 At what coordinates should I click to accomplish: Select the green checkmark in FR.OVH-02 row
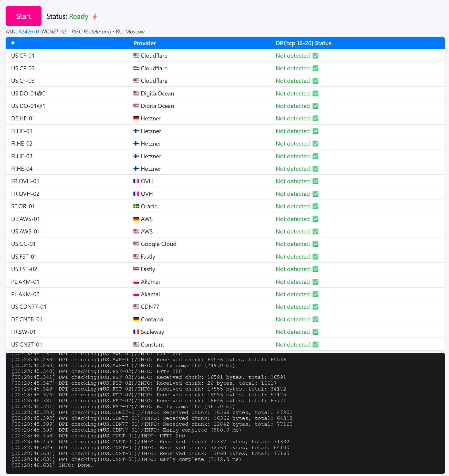click(315, 194)
